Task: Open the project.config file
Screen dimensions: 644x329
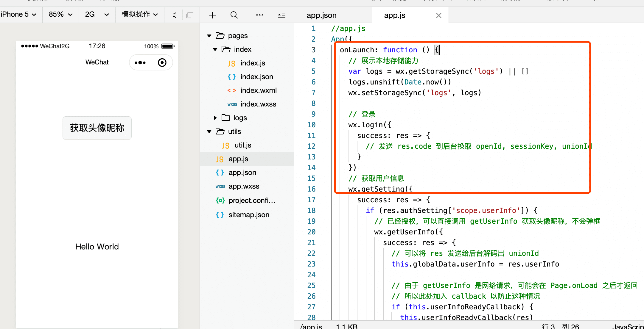Action: [252, 200]
